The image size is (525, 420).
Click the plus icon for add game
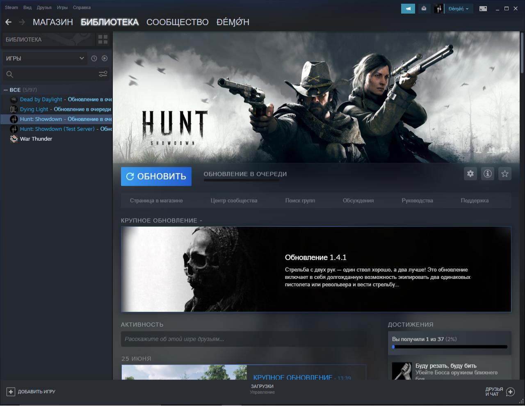(11, 392)
